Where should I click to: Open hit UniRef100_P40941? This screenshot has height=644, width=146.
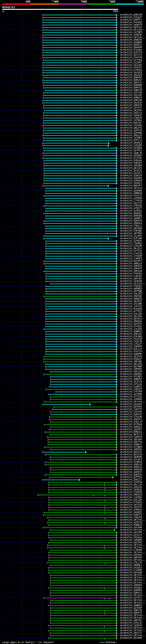131,22
